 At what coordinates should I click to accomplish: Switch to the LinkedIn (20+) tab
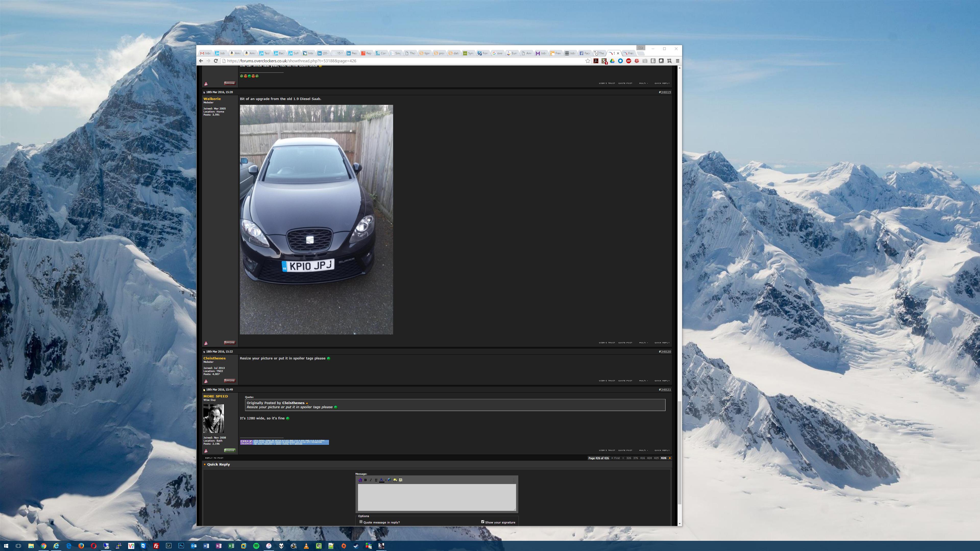point(323,53)
